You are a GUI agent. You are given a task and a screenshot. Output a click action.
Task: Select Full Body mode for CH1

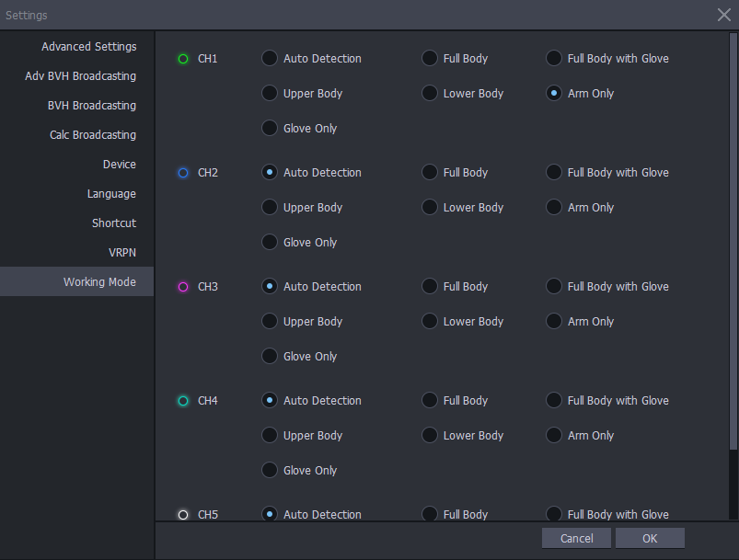coord(429,58)
